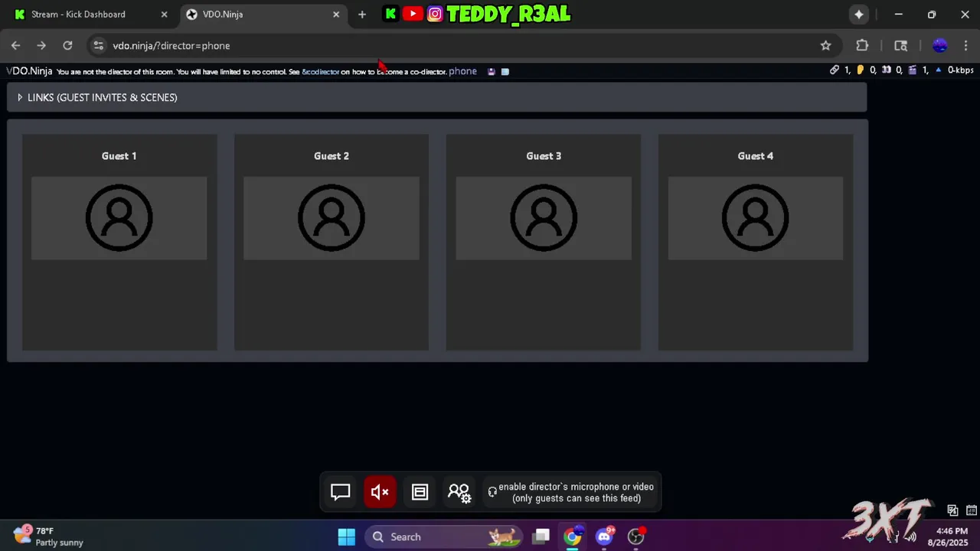Close the VDO.Ninja browser tab
Screen dimensions: 980x551
[x=335, y=15]
